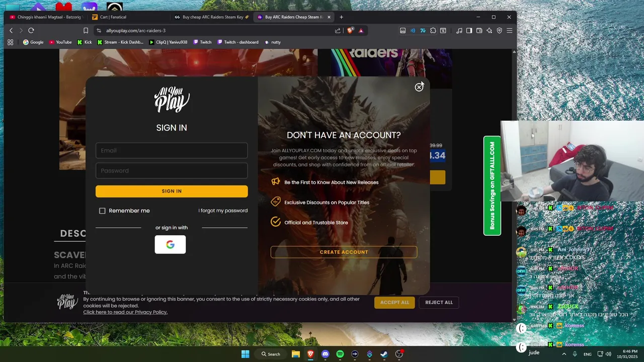Click the volume icon in the system tray
The image size is (644, 362).
pyautogui.click(x=608, y=354)
